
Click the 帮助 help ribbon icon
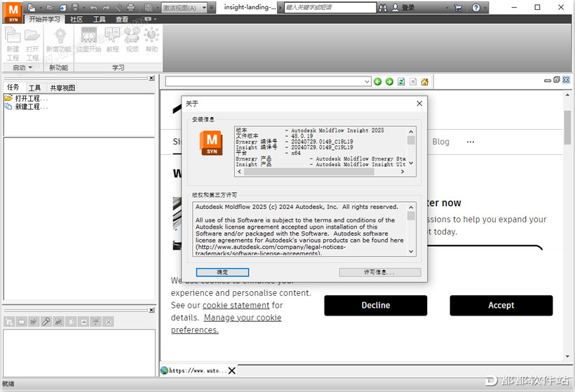point(151,41)
